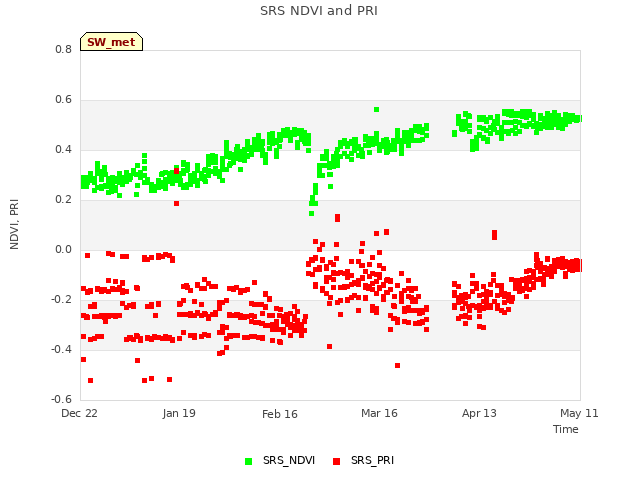The width and height of the screenshot is (640, 480).
Task: Click the red SRS_PRI legend swatch
Action: coord(336,461)
